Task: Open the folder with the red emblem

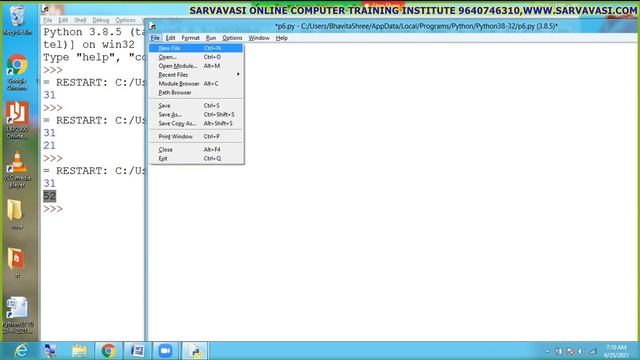Action: pyautogui.click(x=16, y=263)
